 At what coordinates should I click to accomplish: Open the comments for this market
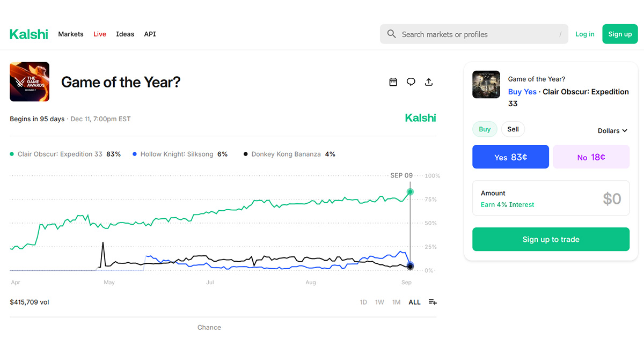411,82
